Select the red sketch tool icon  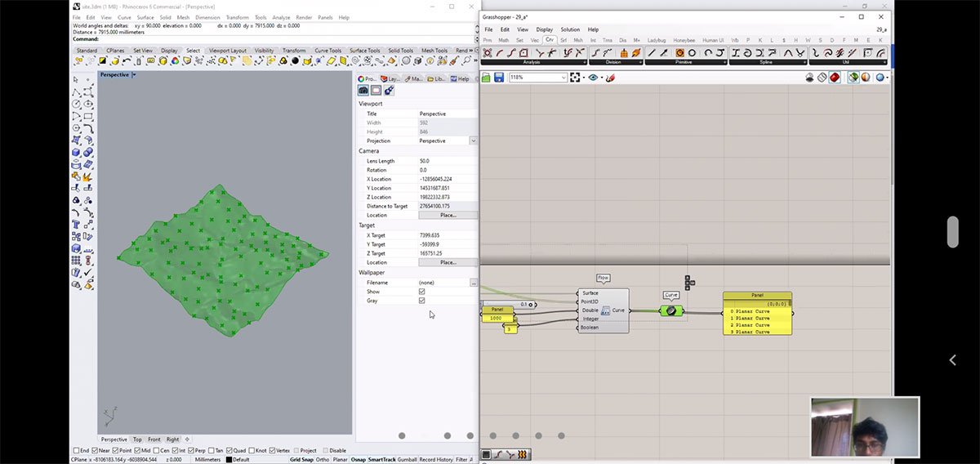click(610, 78)
